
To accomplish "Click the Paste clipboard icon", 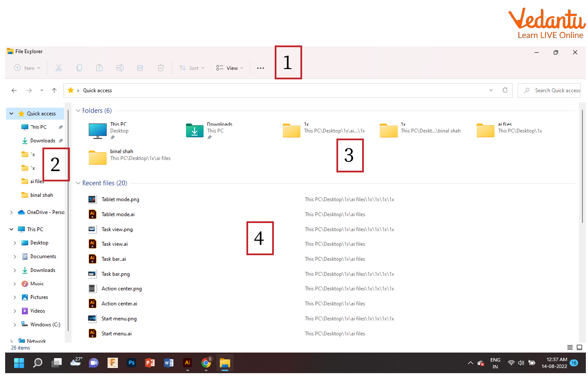I will pos(99,68).
